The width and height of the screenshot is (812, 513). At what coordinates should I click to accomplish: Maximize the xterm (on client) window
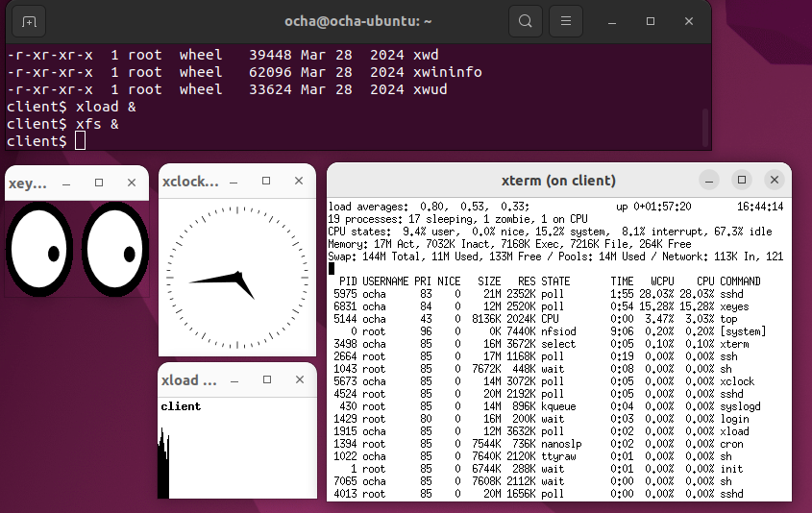(x=742, y=180)
